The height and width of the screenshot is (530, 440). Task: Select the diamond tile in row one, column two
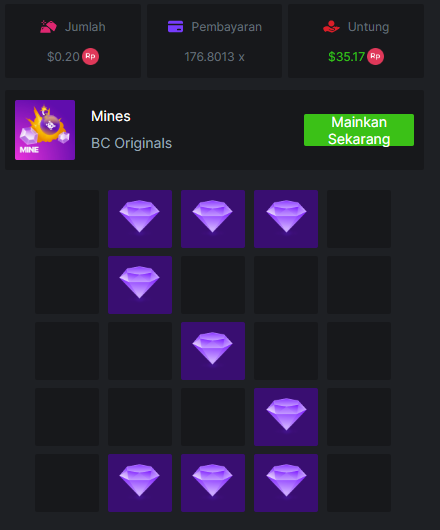(x=140, y=219)
